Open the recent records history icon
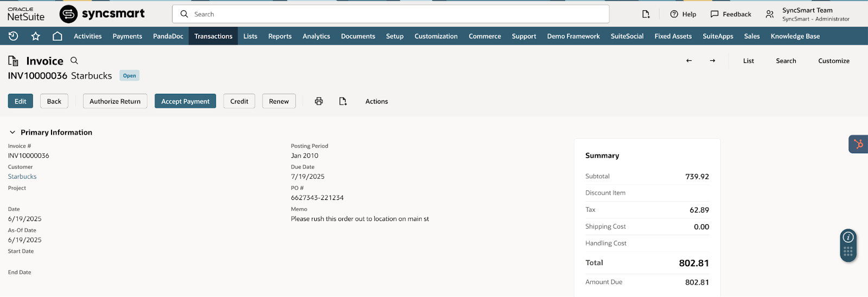This screenshot has height=297, width=868. tap(14, 36)
